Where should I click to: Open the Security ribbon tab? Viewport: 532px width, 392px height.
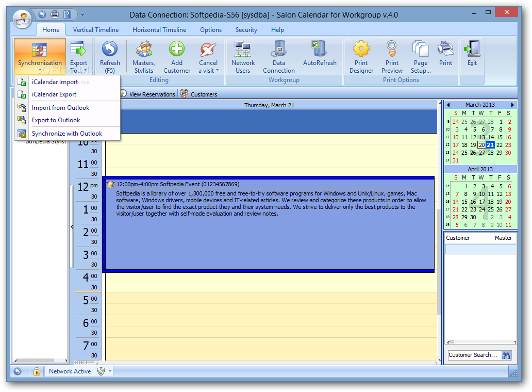(246, 30)
